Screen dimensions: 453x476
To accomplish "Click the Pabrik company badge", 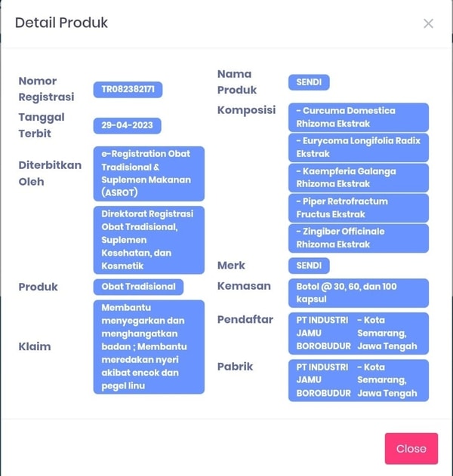I will click(358, 380).
